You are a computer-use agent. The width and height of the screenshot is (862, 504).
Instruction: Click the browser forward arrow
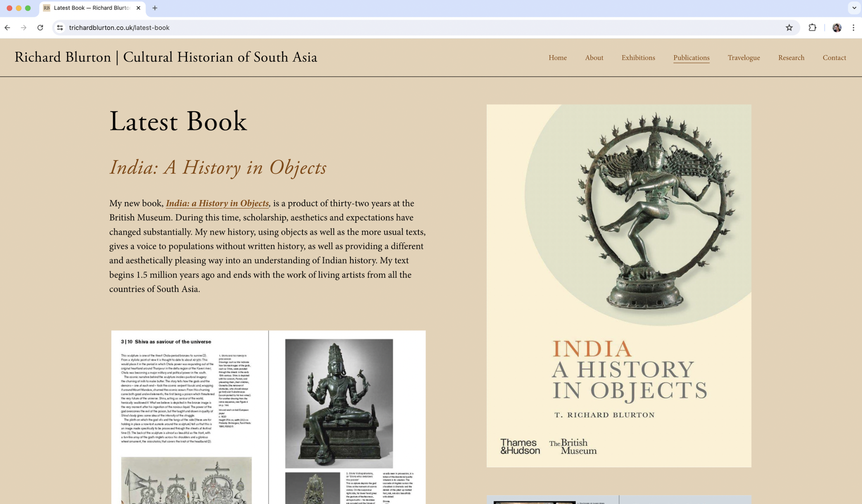click(24, 28)
